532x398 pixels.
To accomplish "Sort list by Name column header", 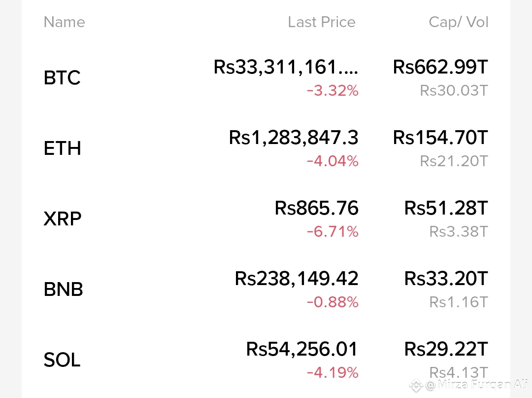I will (64, 22).
